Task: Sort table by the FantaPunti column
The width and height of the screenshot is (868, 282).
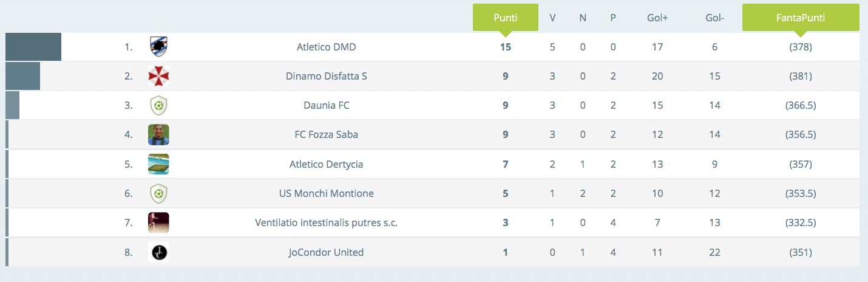Action: click(801, 18)
